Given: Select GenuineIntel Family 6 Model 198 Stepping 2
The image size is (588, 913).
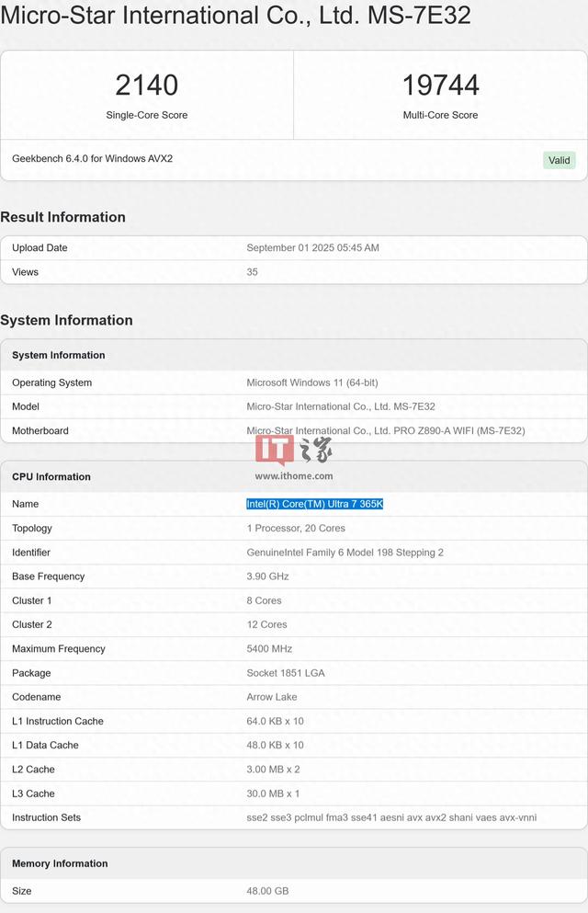Looking at the screenshot, I should [345, 553].
